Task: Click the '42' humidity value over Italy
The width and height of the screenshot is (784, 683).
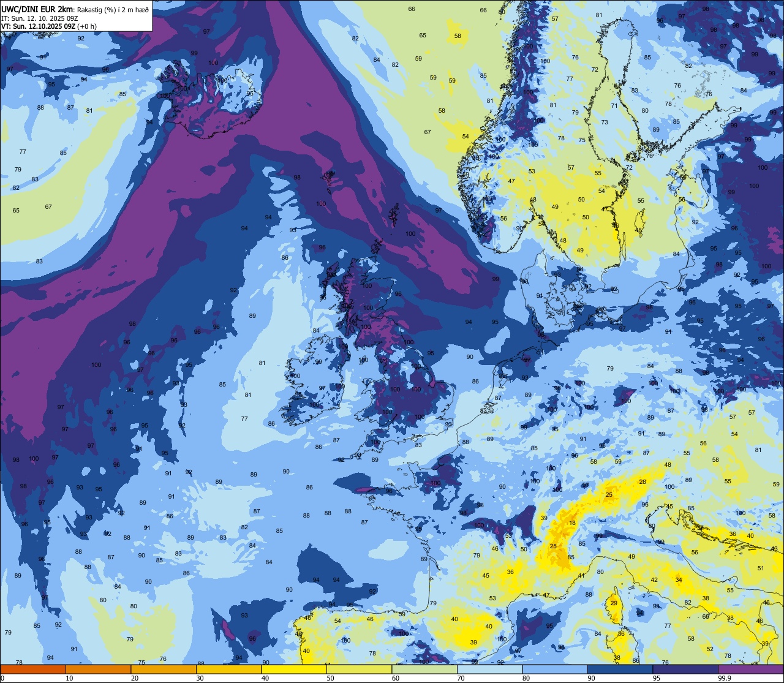Action: pyautogui.click(x=654, y=580)
